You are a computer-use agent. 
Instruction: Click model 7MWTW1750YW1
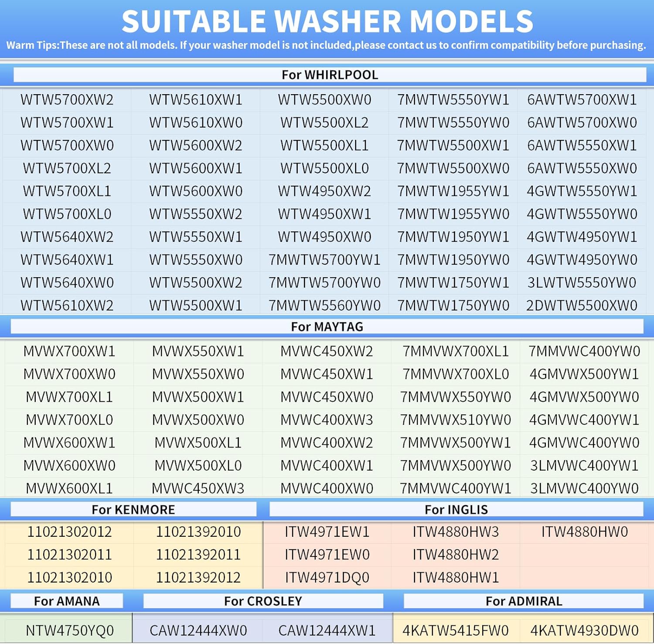point(453,283)
